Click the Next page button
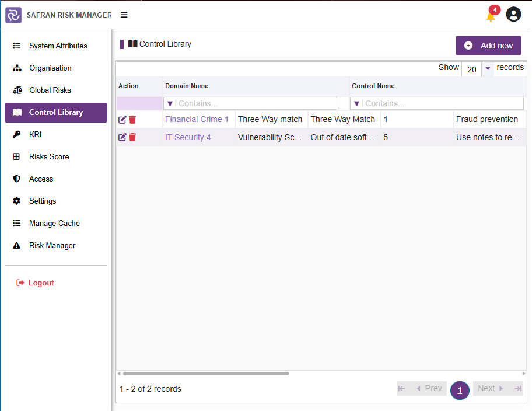The height and width of the screenshot is (411, 532). tap(490, 388)
